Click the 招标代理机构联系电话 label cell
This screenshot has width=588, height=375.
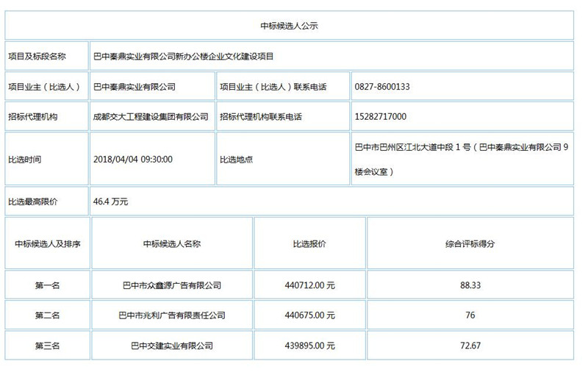pos(261,117)
